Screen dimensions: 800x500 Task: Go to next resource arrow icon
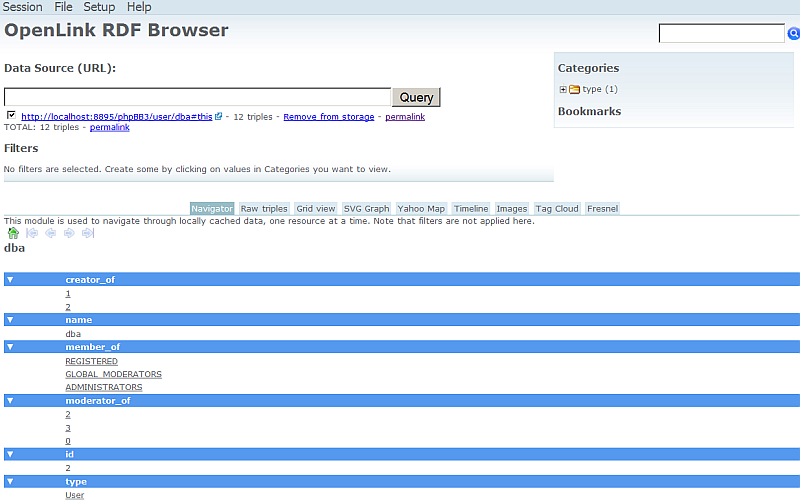69,233
